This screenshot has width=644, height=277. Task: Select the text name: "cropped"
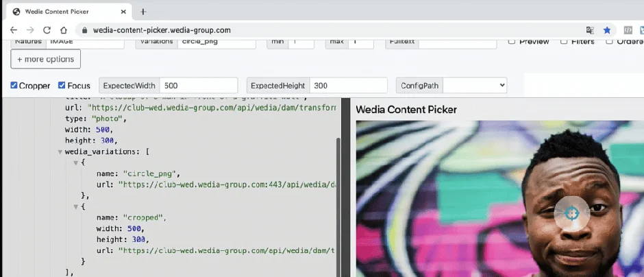point(132,218)
